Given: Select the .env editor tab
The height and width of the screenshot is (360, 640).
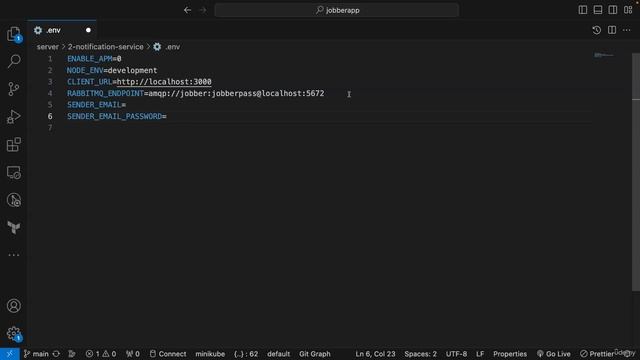Looking at the screenshot, I should (x=62, y=30).
